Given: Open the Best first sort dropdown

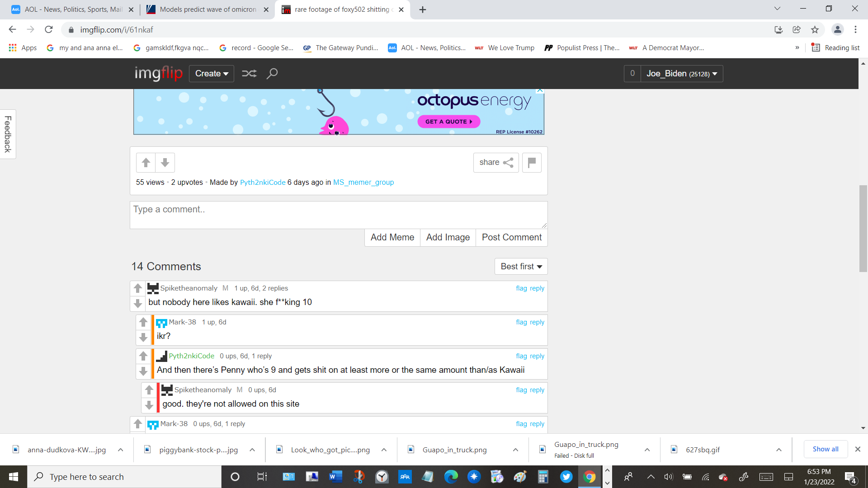Looking at the screenshot, I should coord(521,267).
